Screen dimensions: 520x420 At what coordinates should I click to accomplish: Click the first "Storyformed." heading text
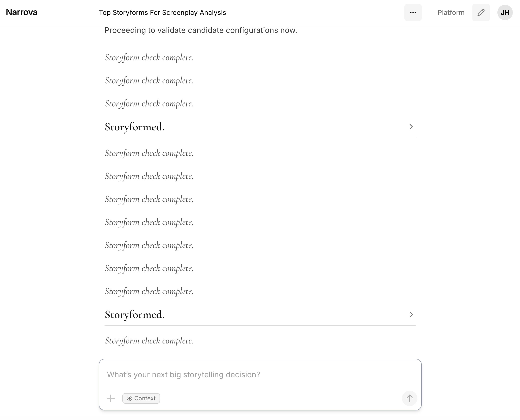click(x=134, y=127)
